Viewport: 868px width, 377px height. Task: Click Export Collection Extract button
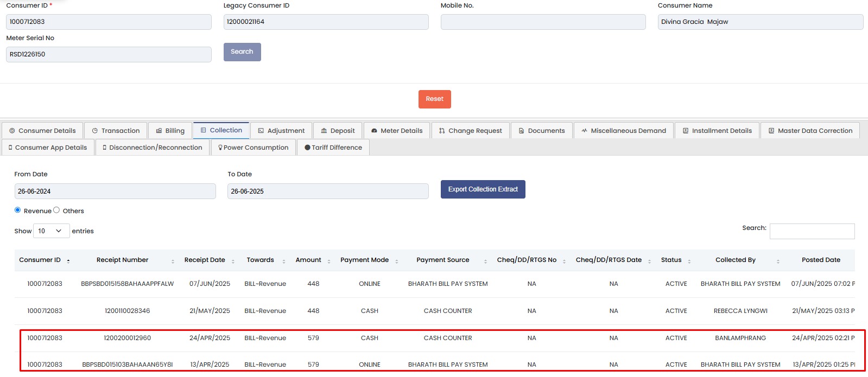click(483, 189)
